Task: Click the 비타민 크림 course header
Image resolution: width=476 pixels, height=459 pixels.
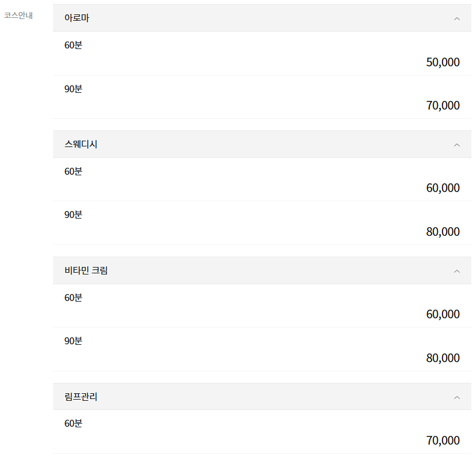Action: click(87, 270)
